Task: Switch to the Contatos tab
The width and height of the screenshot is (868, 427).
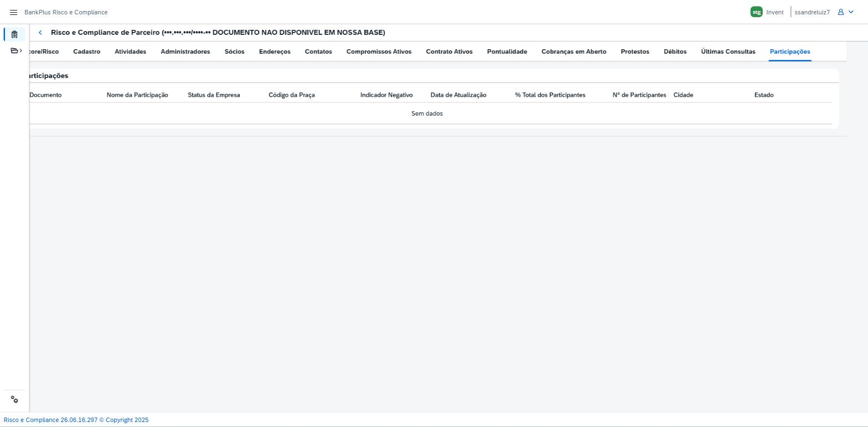Action: coord(318,51)
